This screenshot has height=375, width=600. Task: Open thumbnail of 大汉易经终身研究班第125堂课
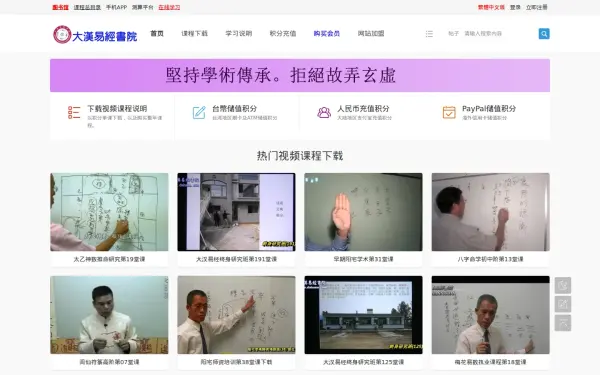coord(364,315)
